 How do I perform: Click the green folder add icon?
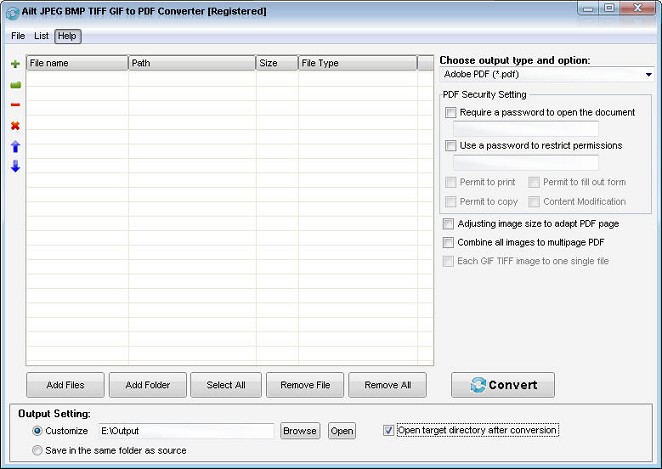click(15, 85)
